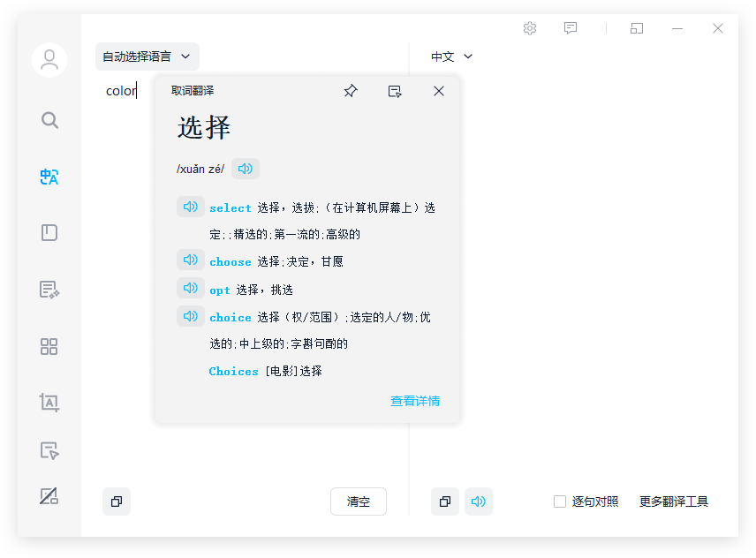This screenshot has height=558, width=756.
Task: Open the 中文 target language dropdown
Action: tap(450, 56)
